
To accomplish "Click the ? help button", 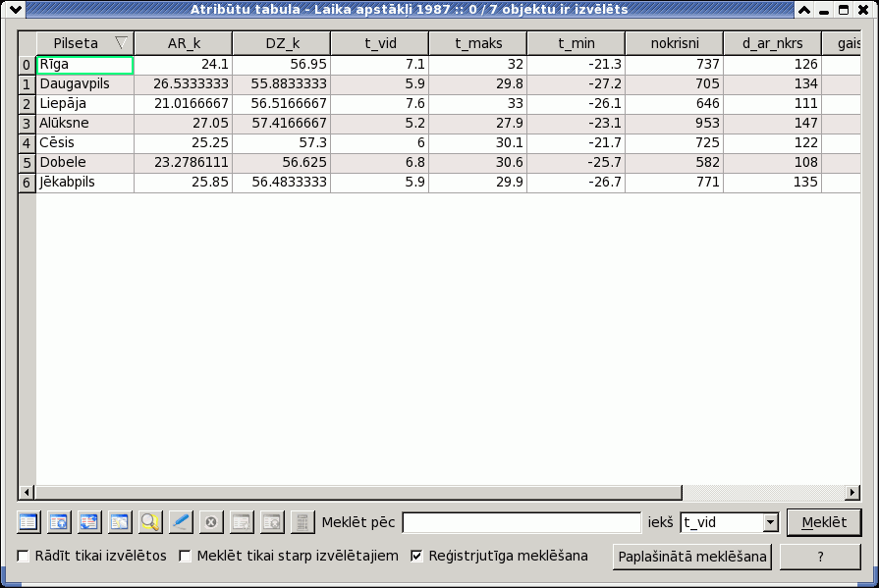I will pyautogui.click(x=820, y=557).
